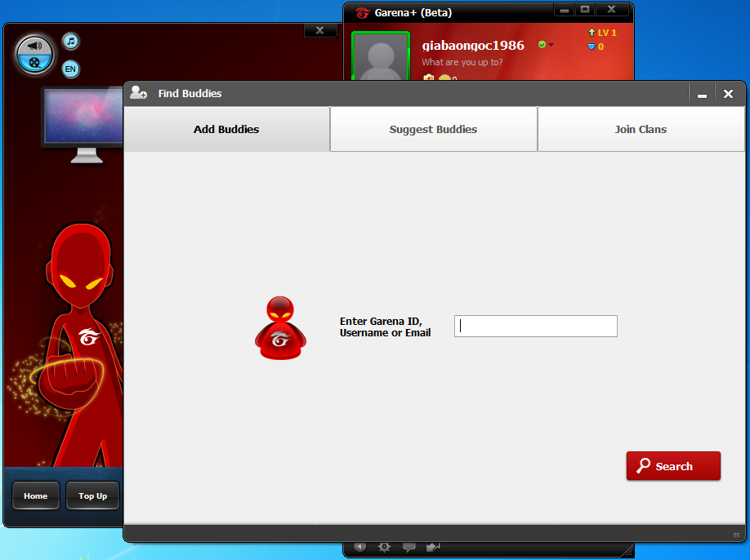Open the Suggest Buddies tab

coord(433,129)
